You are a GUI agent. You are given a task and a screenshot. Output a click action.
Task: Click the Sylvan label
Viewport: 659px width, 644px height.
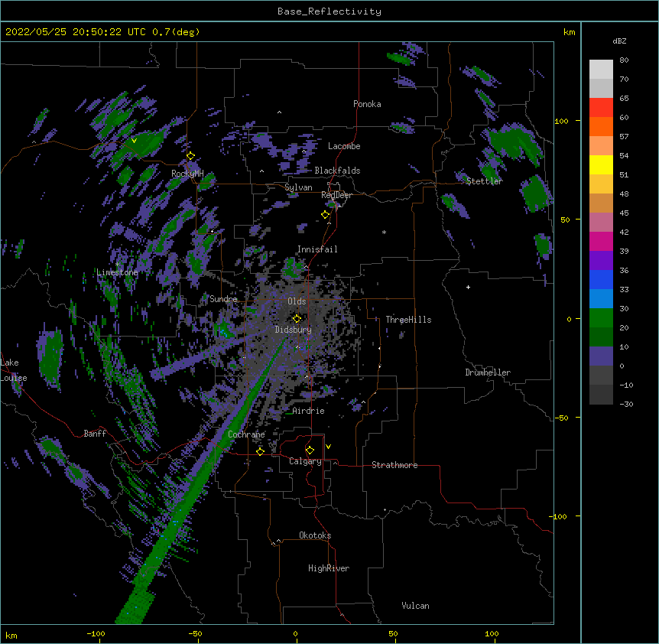(298, 187)
